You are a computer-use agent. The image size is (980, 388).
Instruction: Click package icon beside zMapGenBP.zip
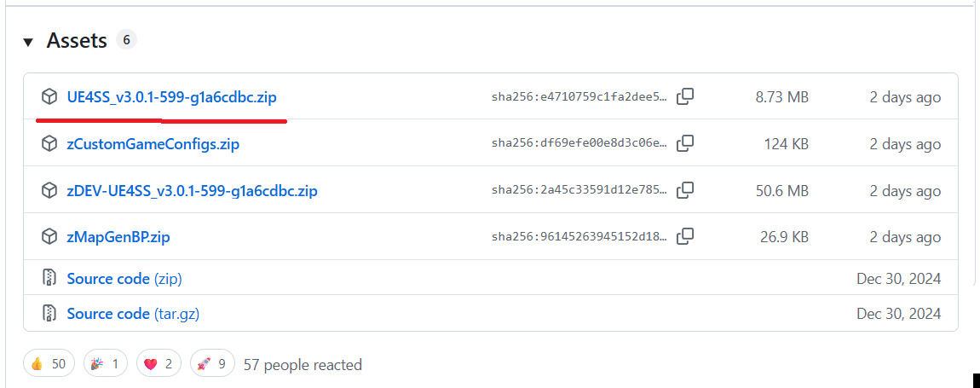[49, 237]
